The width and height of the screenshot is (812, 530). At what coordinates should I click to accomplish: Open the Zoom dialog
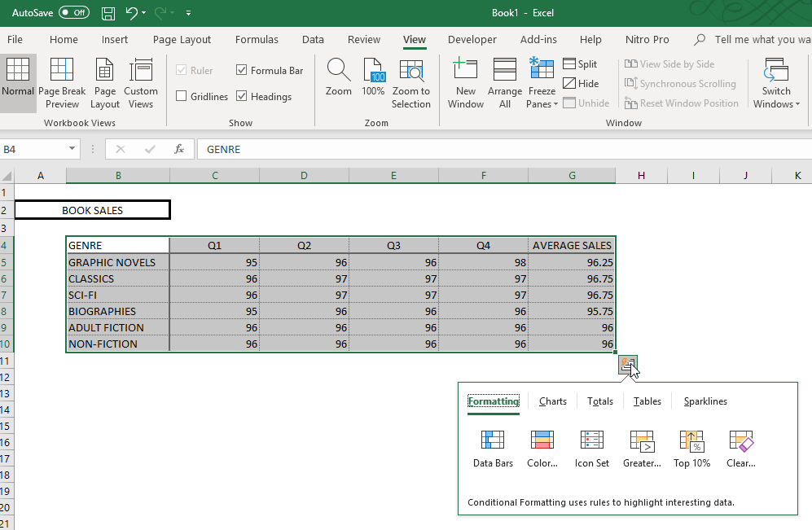[x=338, y=77]
